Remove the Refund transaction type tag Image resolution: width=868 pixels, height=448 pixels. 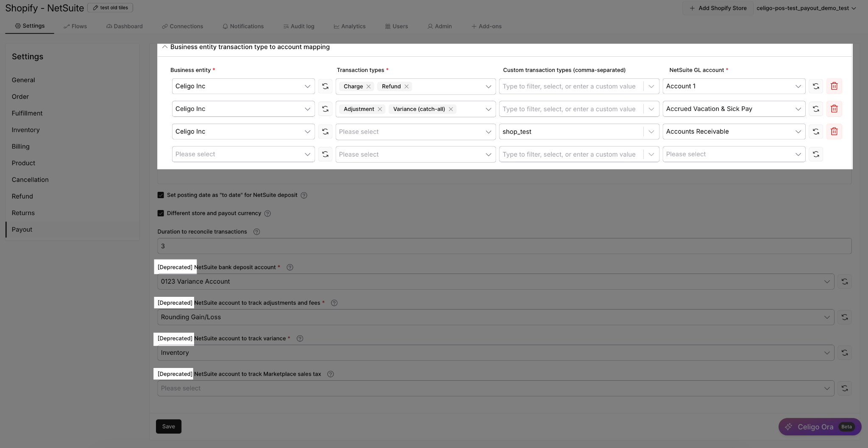point(406,86)
